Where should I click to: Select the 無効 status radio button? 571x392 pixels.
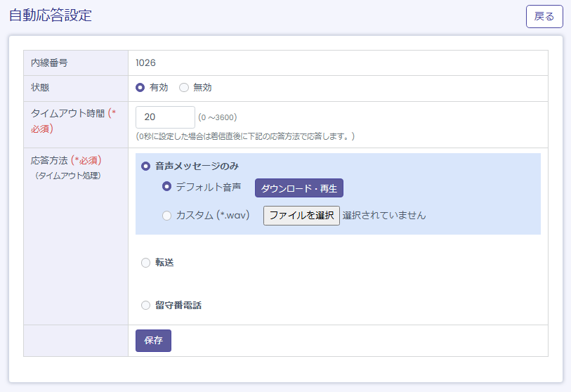coord(184,88)
